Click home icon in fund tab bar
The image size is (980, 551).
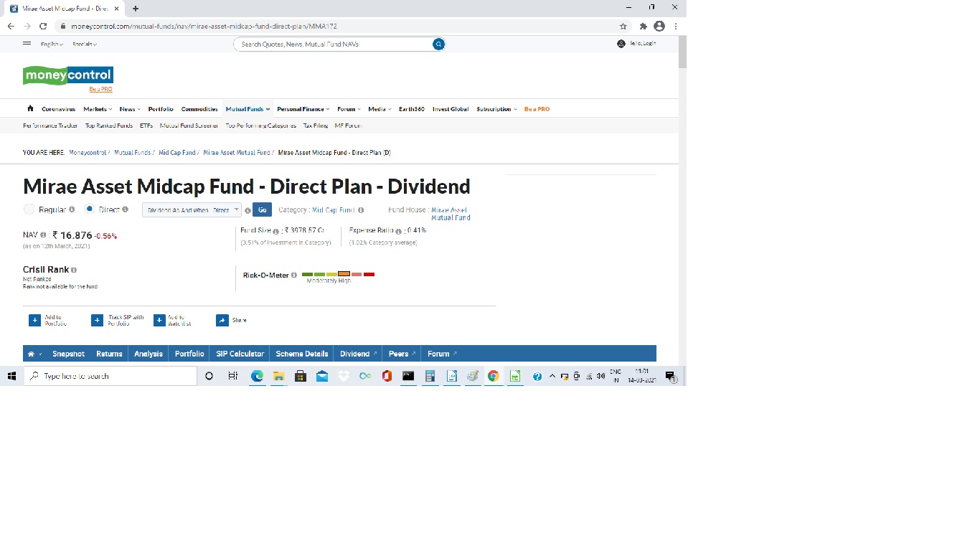tap(31, 354)
